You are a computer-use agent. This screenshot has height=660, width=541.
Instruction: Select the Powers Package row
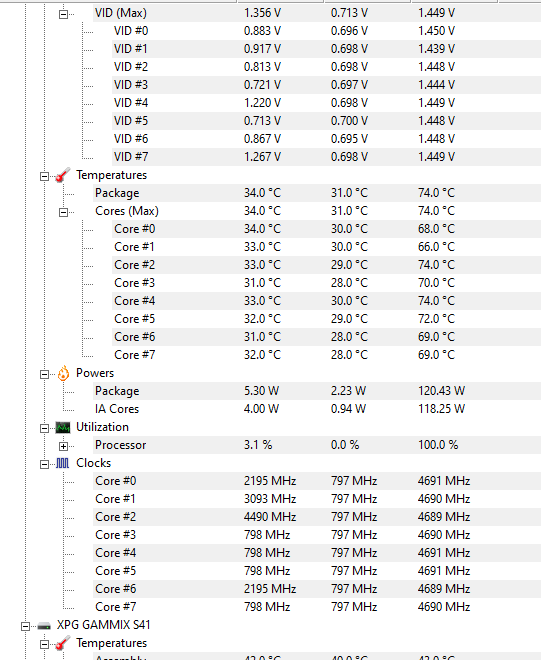tap(317, 391)
